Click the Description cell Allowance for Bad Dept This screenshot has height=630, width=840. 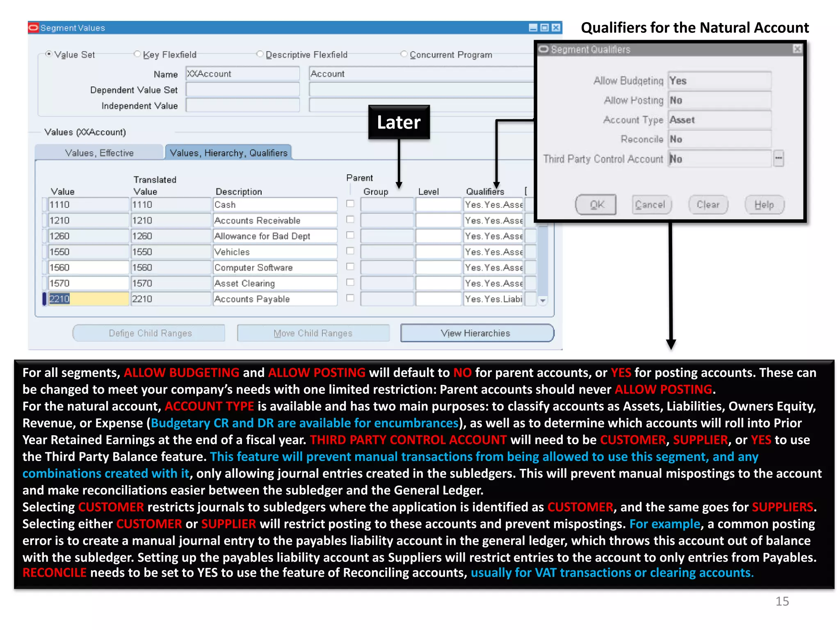(x=275, y=236)
